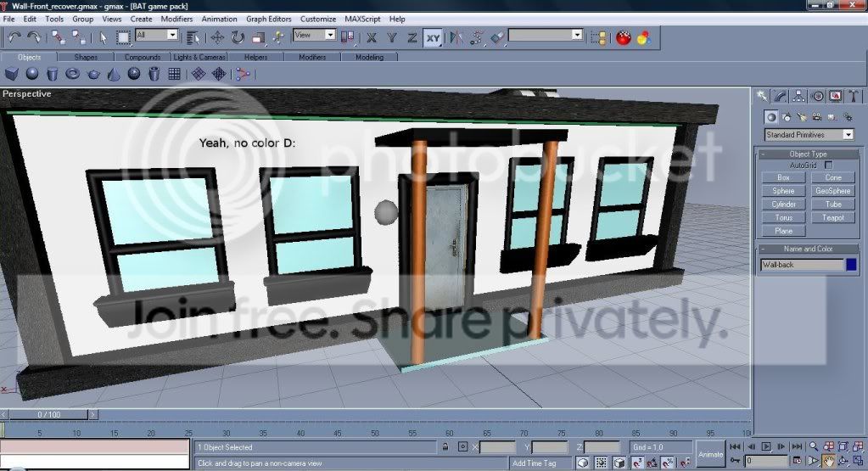Click the rectangular selection region icon
The width and height of the screenshot is (868, 471).
[x=123, y=37]
